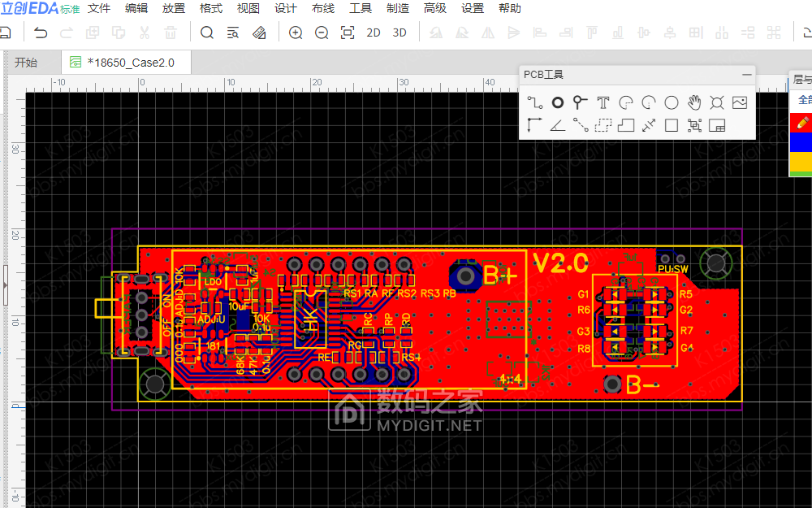
Task: Click the Save icon in the main toolbar
Action: tap(5, 33)
